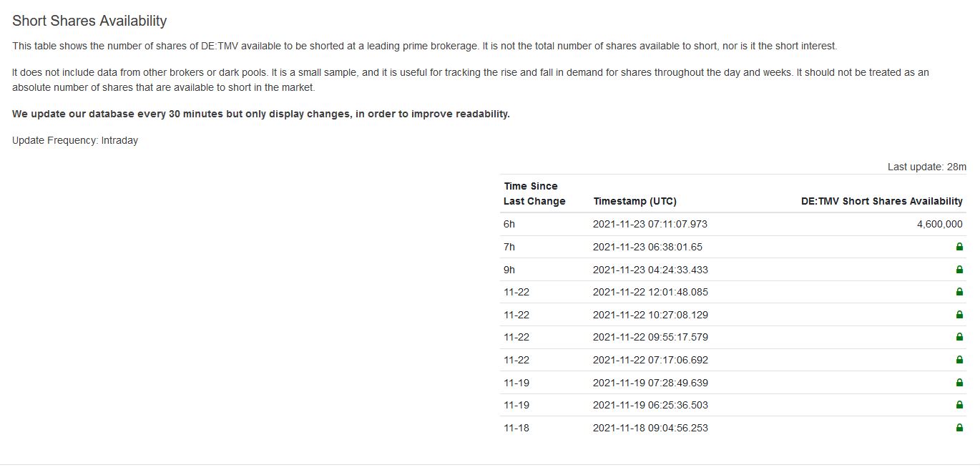Click the "Timestamp (UTC)" column header
Viewport: 980px width, 470px height.
pos(634,201)
